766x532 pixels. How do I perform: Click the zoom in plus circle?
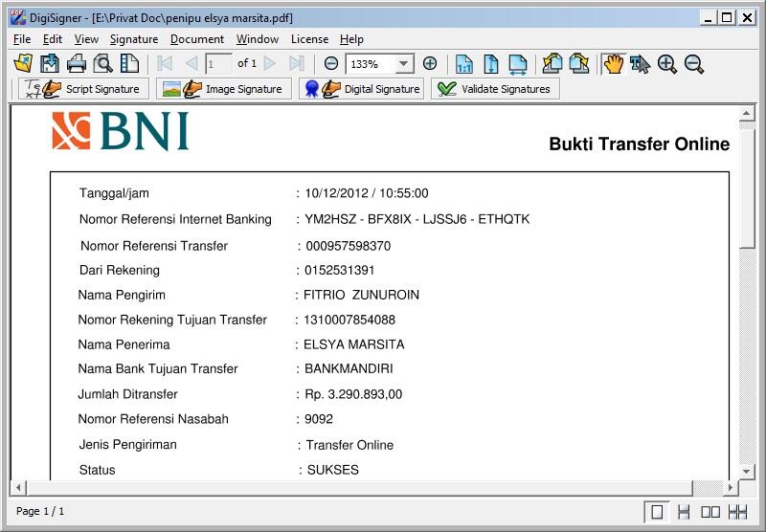(430, 63)
